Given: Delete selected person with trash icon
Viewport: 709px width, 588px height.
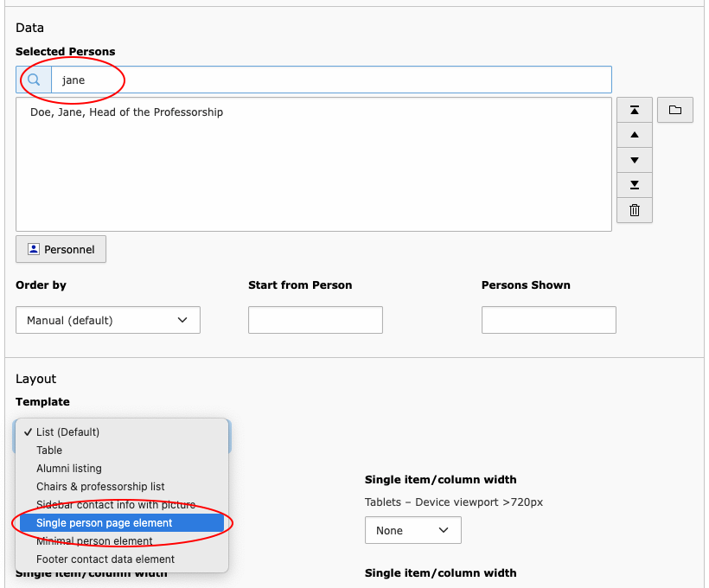Looking at the screenshot, I should coord(634,210).
